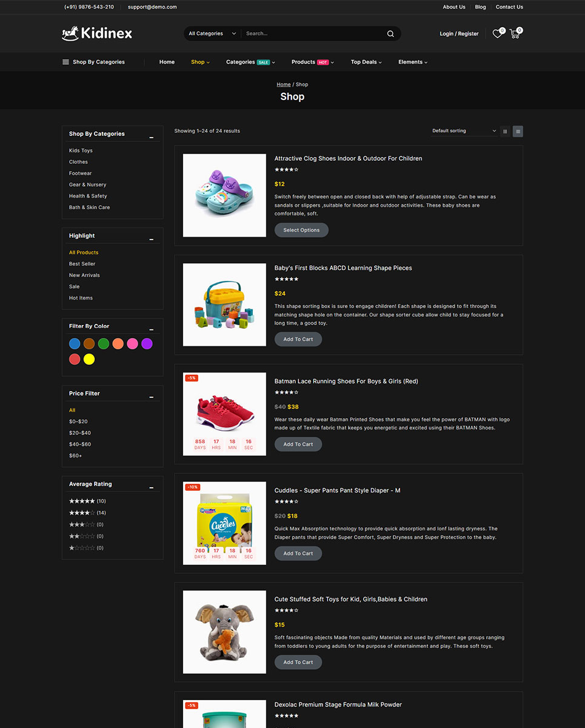Switch to grid view layout
The image size is (585, 728).
click(x=505, y=131)
